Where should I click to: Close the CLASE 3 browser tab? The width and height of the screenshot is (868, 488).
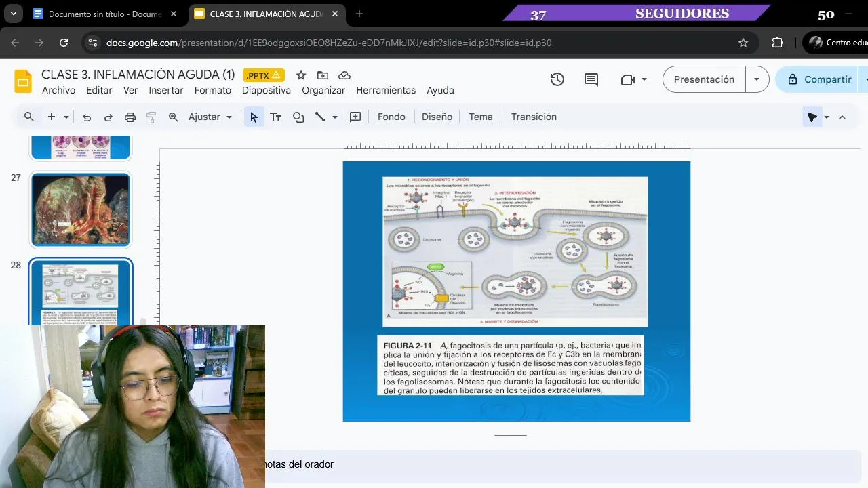(x=335, y=14)
